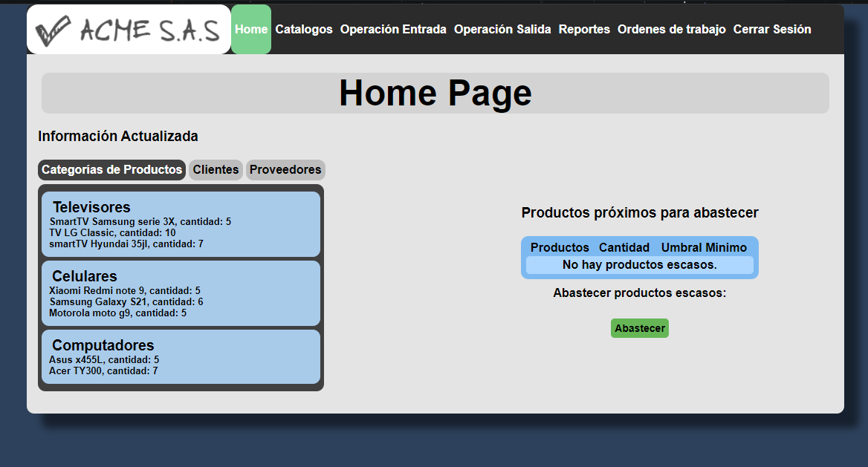
Task: Click Samsung Galaxy S21 entry
Action: [126, 302]
